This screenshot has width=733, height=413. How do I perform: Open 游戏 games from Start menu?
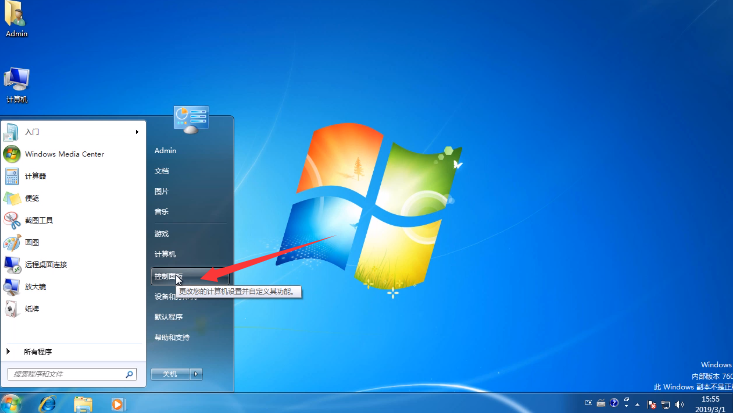(161, 233)
